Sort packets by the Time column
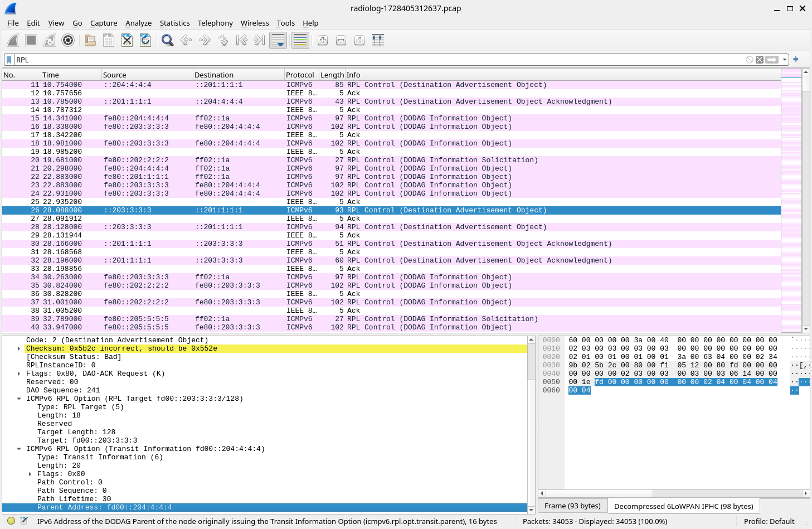 pos(71,75)
